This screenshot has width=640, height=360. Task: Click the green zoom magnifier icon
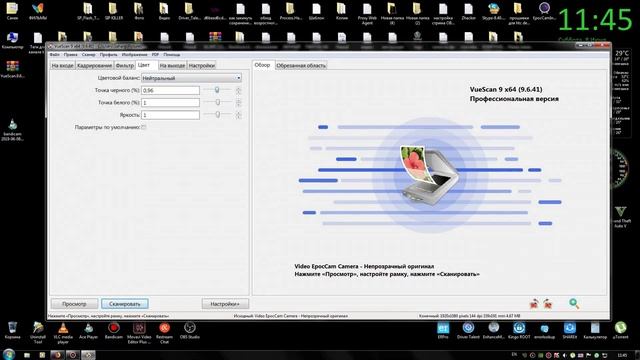click(574, 303)
